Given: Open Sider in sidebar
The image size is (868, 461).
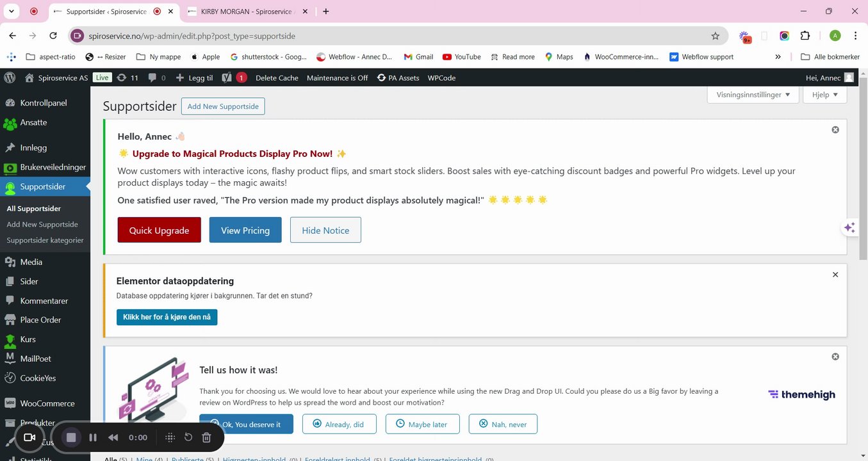Looking at the screenshot, I should click(x=45, y=281).
